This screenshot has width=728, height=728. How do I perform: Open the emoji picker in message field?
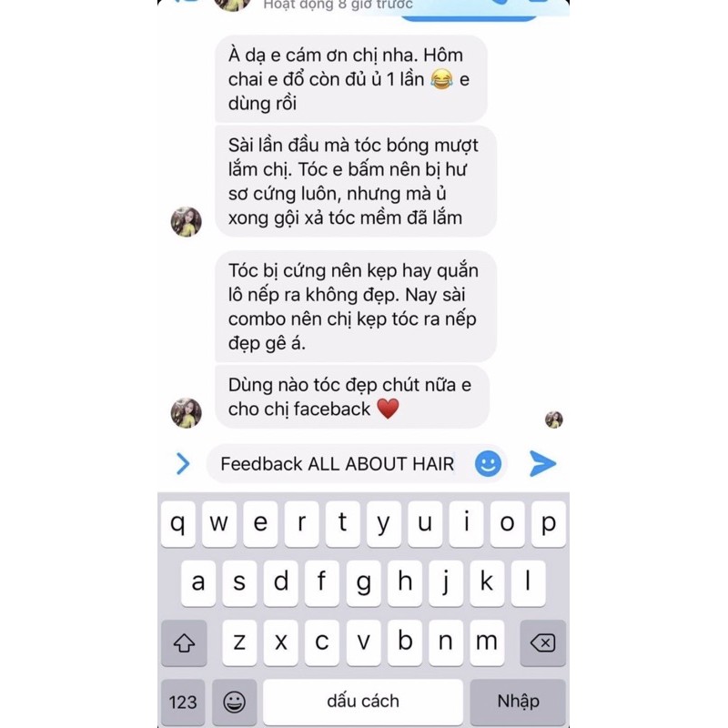(488, 463)
